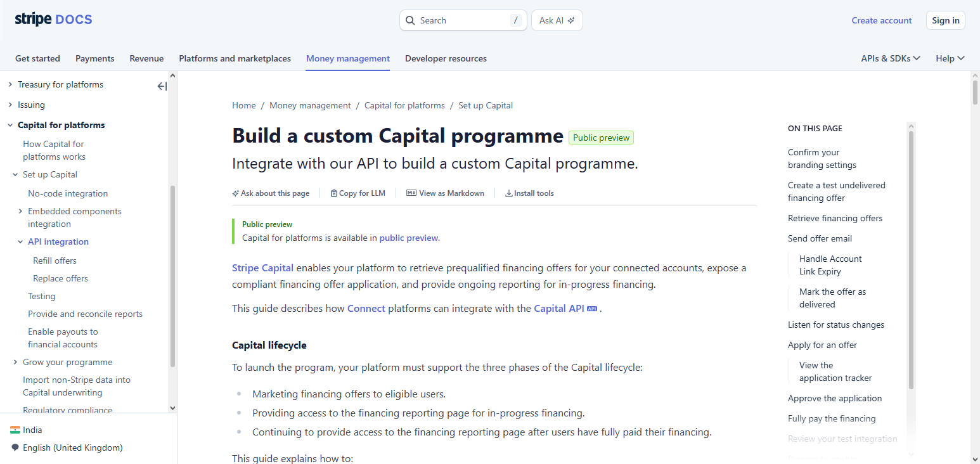Open the public preview inline link
980x464 pixels.
pyautogui.click(x=409, y=238)
